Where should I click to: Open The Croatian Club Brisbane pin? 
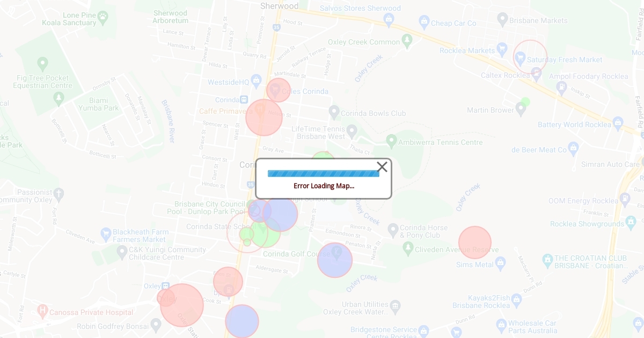coord(547,260)
